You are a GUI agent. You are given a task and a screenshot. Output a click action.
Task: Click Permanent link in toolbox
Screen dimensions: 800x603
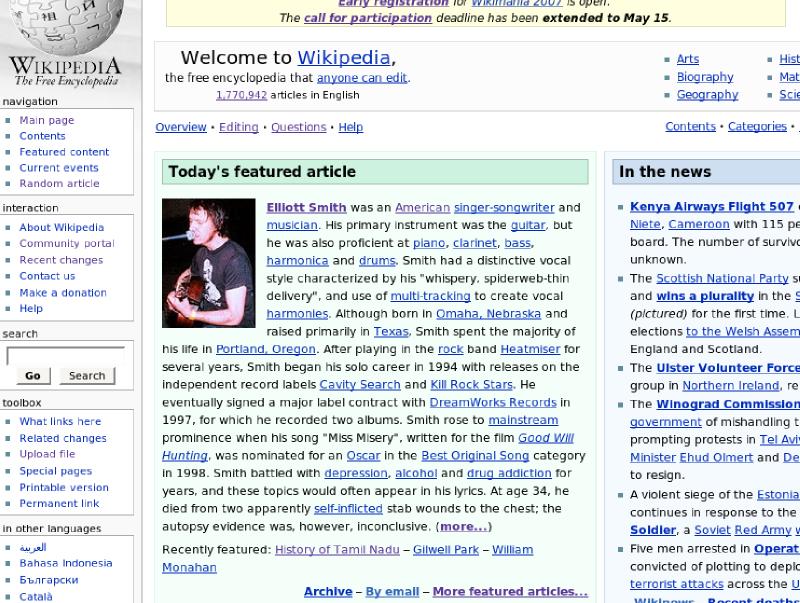point(59,504)
